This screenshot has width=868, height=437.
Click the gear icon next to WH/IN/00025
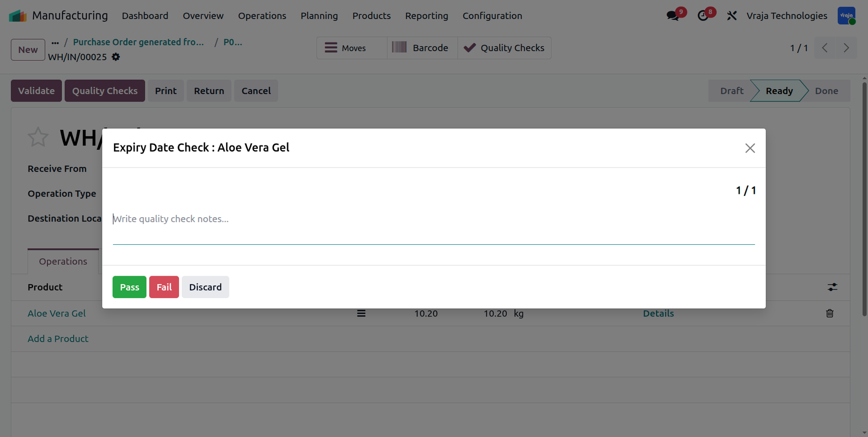point(116,57)
